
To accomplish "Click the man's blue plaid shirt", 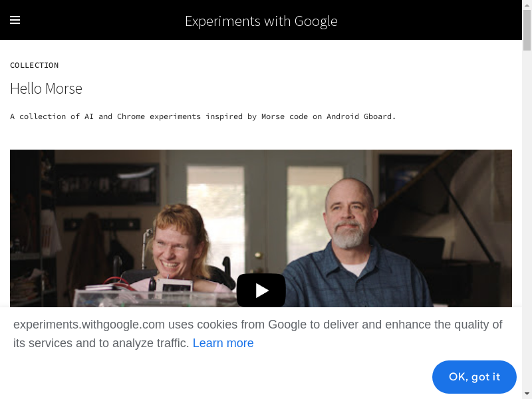I will coord(372,279).
